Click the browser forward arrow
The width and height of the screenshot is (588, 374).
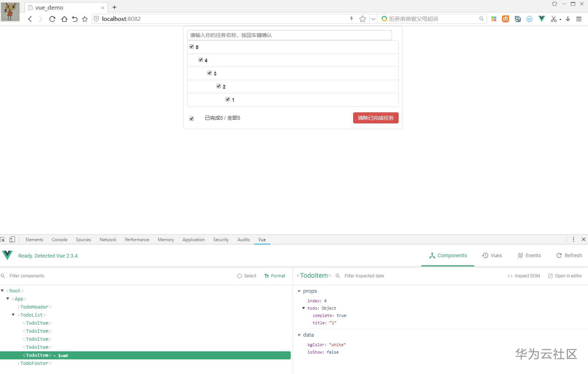click(41, 19)
